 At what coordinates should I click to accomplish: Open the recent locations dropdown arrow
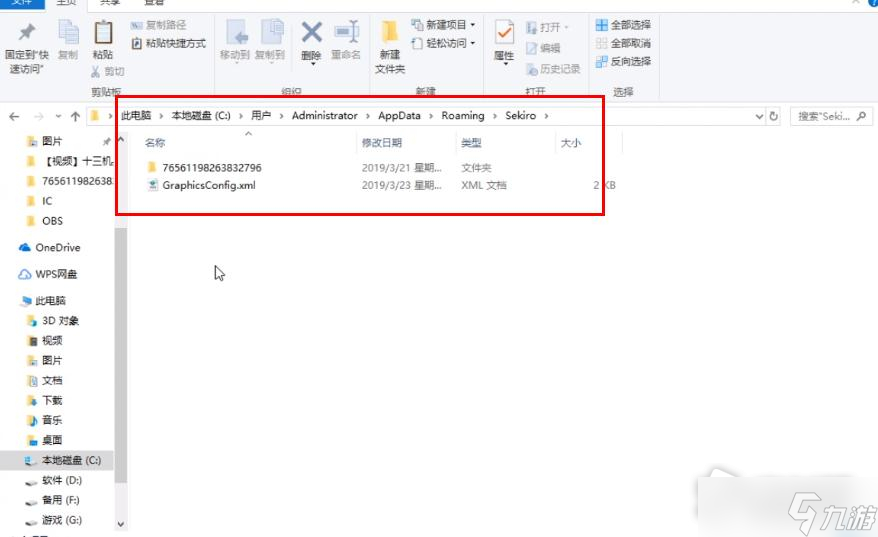coord(58,116)
